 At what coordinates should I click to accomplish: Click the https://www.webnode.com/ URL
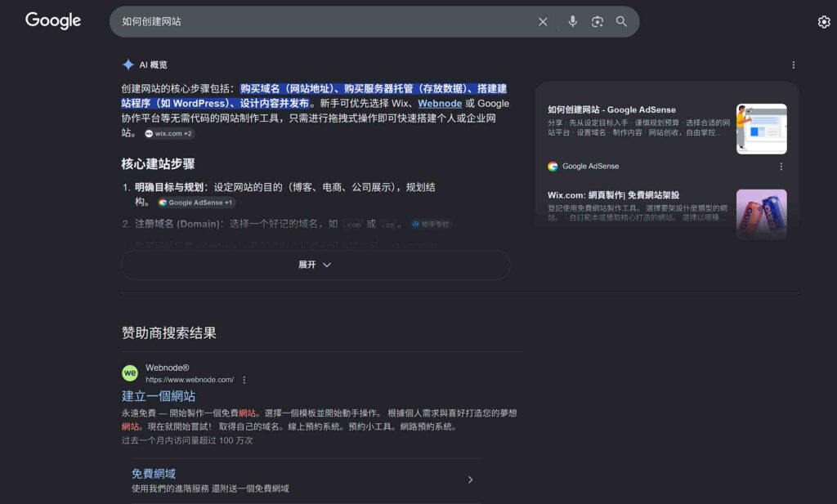coord(190,380)
